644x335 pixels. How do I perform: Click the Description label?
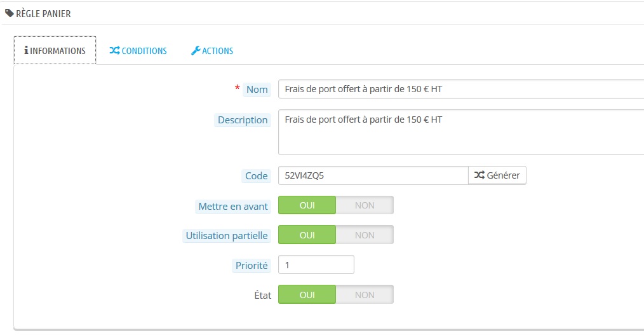(x=243, y=120)
